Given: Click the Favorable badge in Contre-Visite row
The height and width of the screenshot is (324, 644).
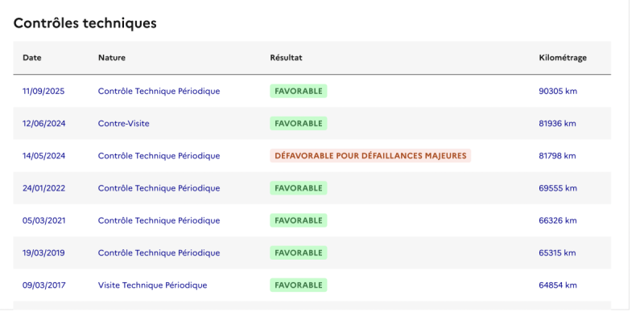Looking at the screenshot, I should (x=299, y=124).
